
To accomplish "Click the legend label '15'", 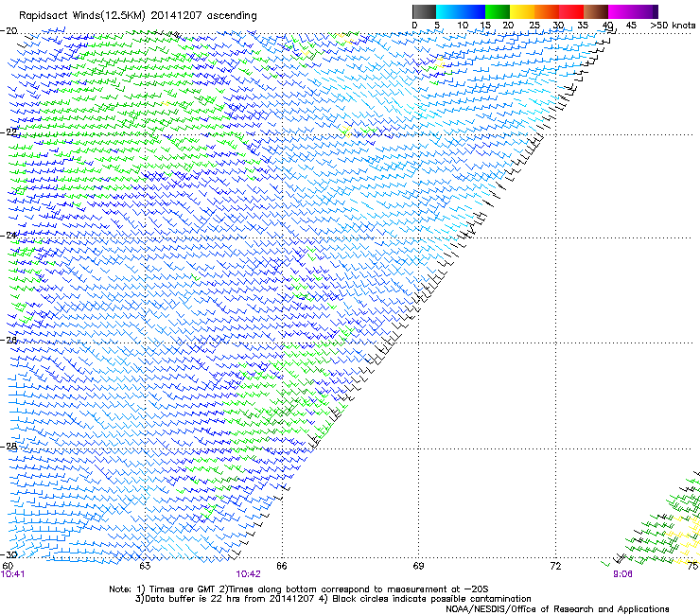I will [485, 26].
